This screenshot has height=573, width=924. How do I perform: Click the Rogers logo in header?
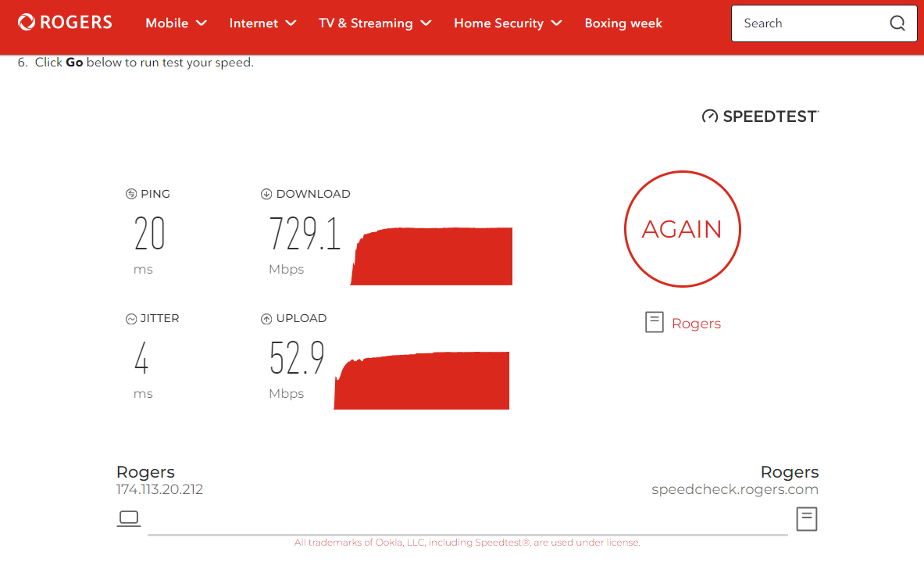65,23
